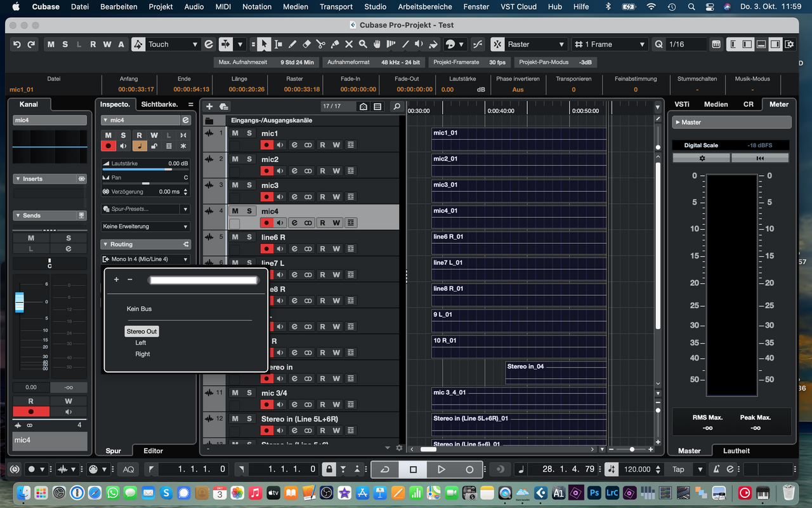The height and width of the screenshot is (508, 812).
Task: Select the Glue tool
Action: [x=334, y=44]
